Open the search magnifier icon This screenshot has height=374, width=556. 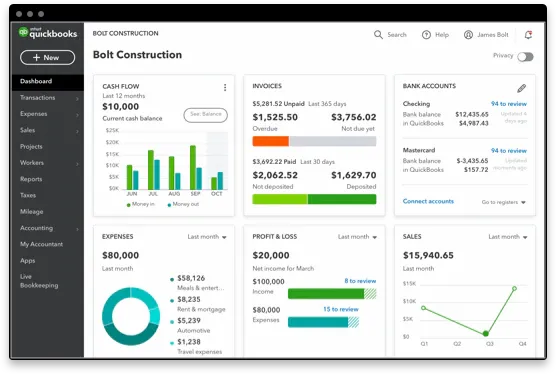point(378,35)
